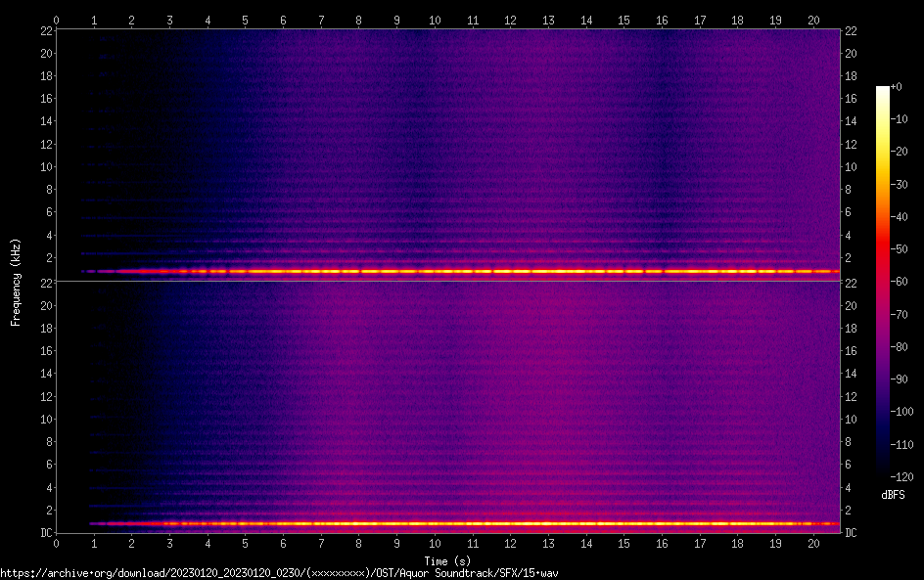The image size is (924, 580).
Task: Click the left DC label of the lower channel
Action: tap(46, 532)
